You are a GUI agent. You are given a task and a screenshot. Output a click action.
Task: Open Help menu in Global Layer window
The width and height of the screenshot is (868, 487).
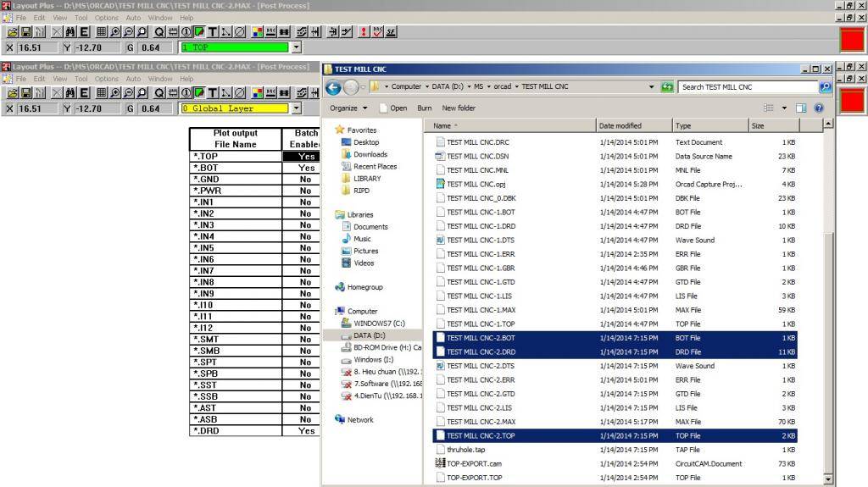pyautogui.click(x=186, y=79)
